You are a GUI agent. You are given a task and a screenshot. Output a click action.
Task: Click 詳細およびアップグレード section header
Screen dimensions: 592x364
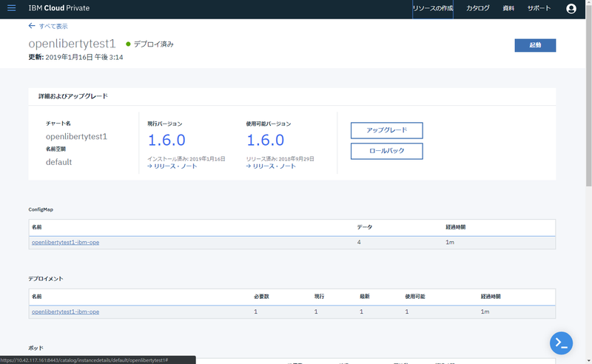coord(73,96)
